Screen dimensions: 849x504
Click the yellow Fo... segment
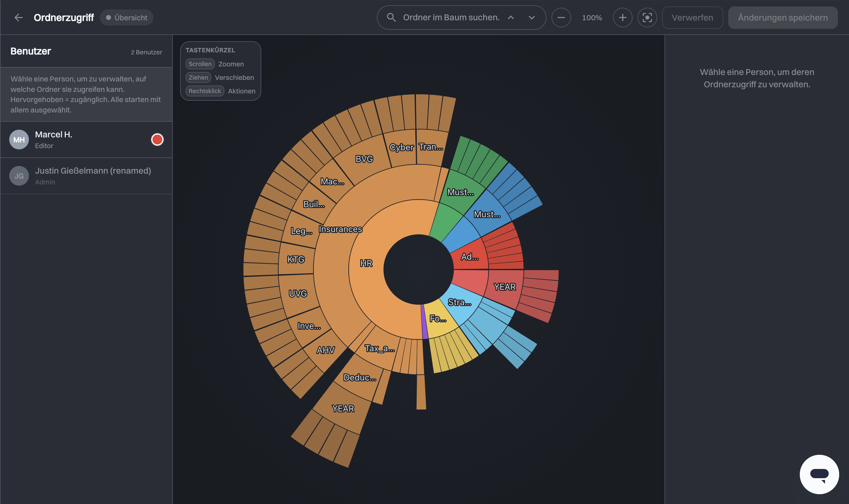(x=438, y=319)
